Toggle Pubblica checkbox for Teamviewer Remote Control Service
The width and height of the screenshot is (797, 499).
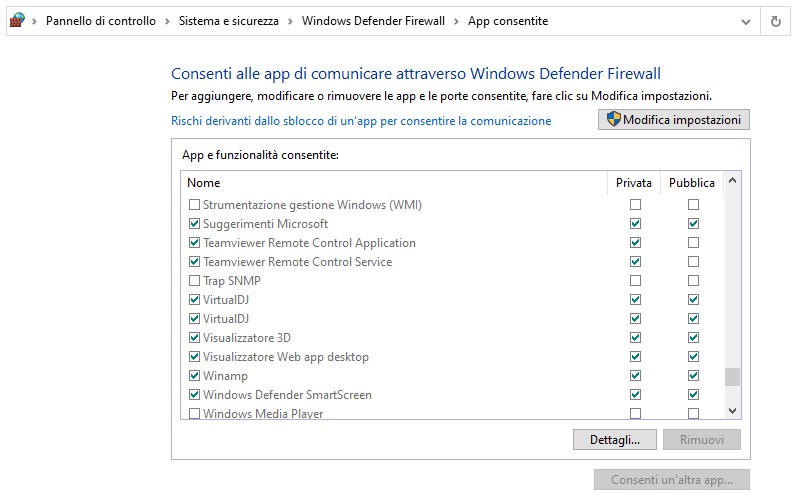coord(693,262)
